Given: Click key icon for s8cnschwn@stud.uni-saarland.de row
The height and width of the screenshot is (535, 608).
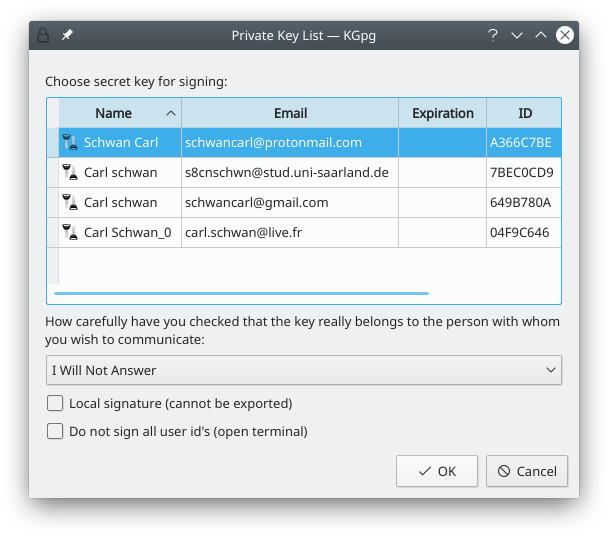Looking at the screenshot, I should (x=70, y=173).
